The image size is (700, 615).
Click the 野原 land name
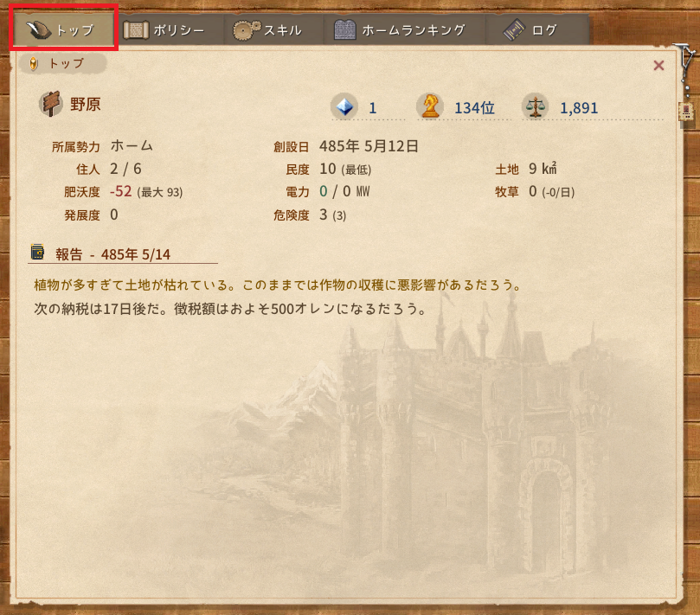(x=86, y=104)
